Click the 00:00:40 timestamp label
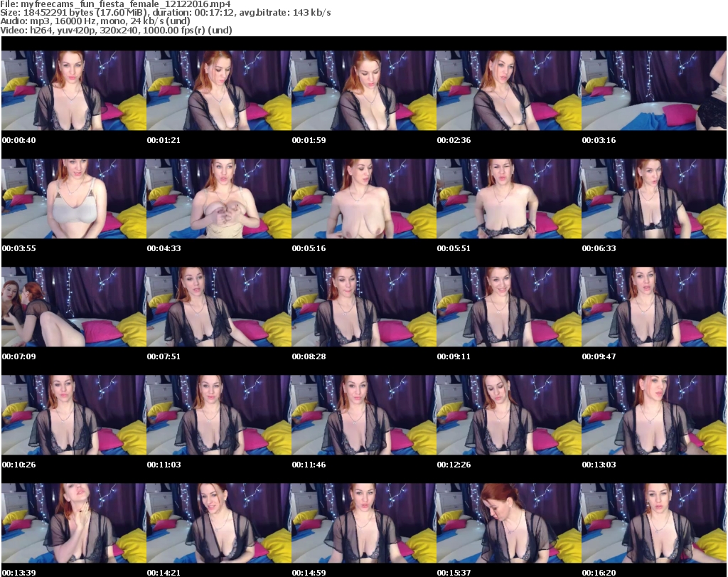Screen dimensions: 728x577 18,140
